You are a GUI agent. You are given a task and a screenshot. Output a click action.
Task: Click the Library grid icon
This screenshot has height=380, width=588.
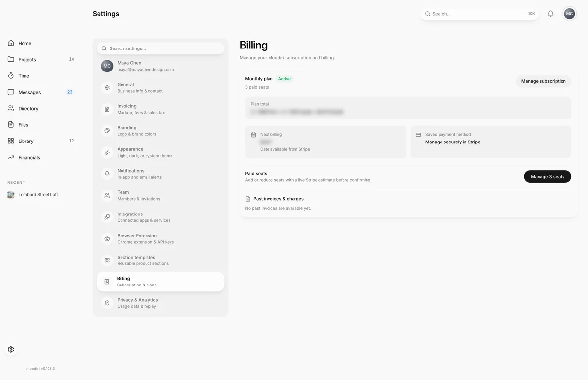click(11, 141)
